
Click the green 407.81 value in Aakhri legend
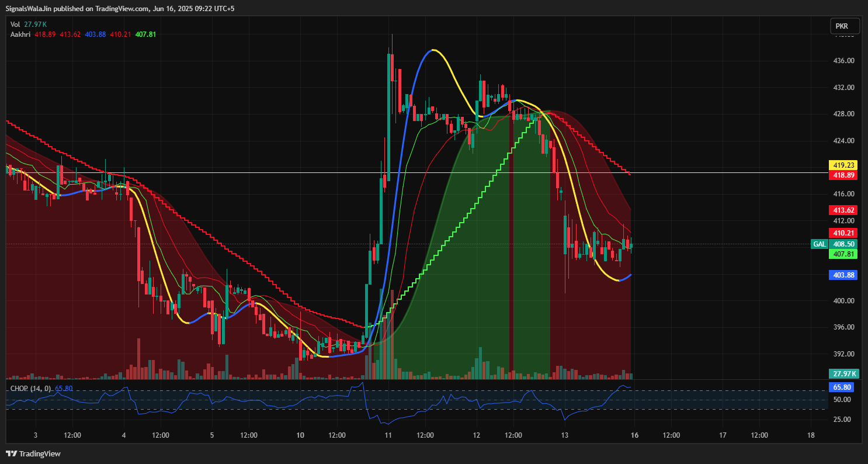tap(145, 34)
